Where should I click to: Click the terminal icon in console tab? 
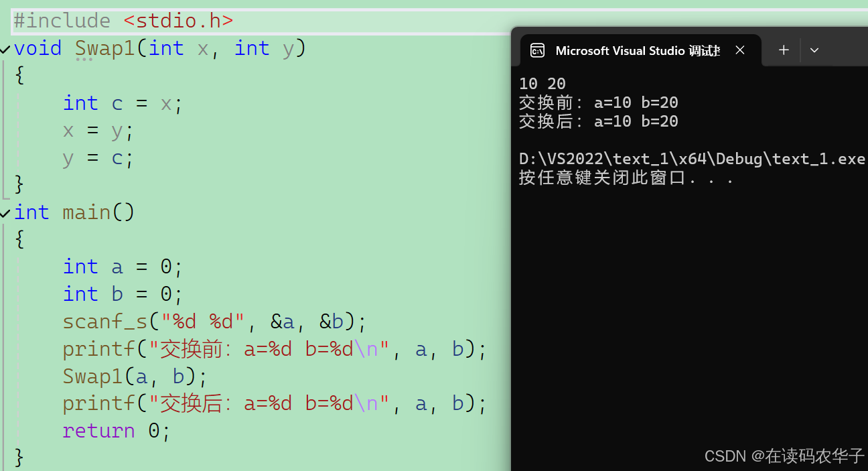[537, 50]
